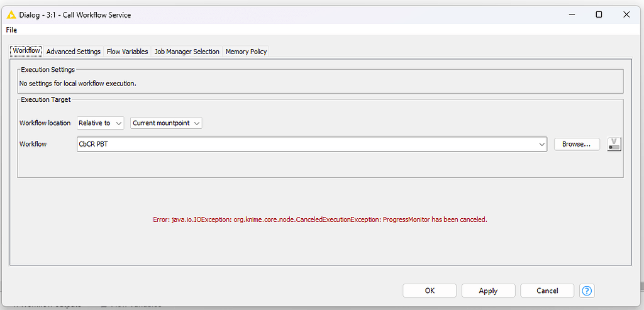644x310 pixels.
Task: Click the Browse... button
Action: (577, 144)
